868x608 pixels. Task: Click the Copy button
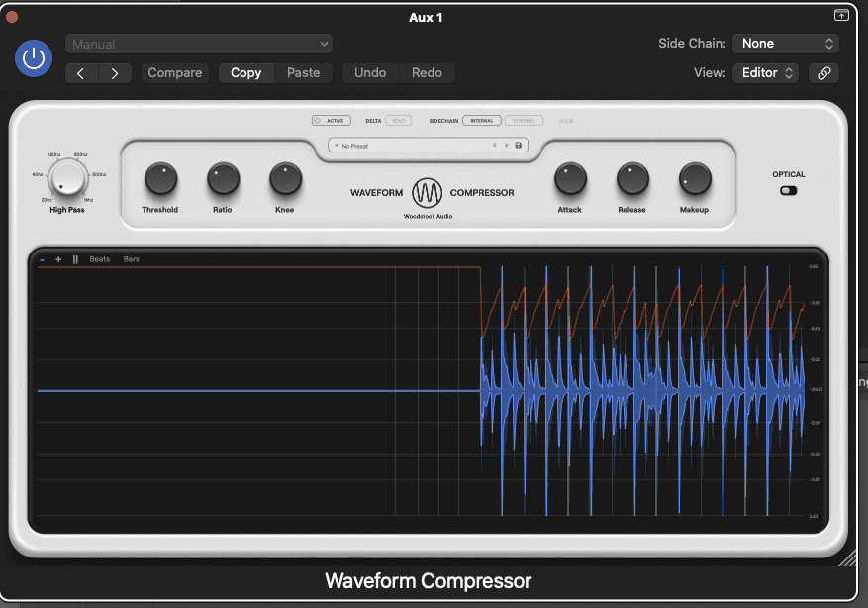point(245,73)
